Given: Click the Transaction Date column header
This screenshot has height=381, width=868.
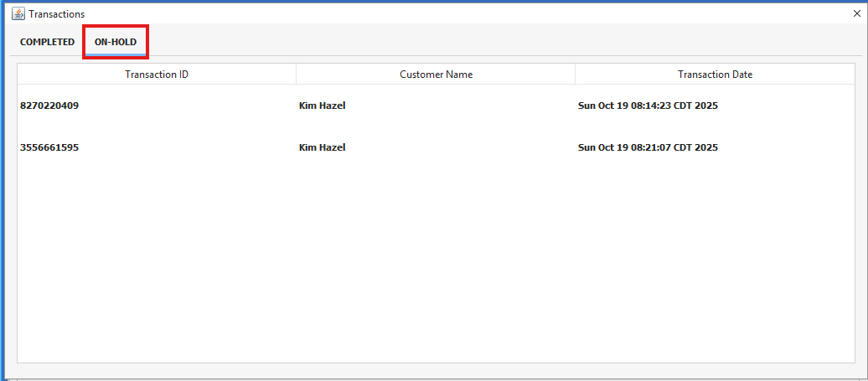Looking at the screenshot, I should pos(715,75).
